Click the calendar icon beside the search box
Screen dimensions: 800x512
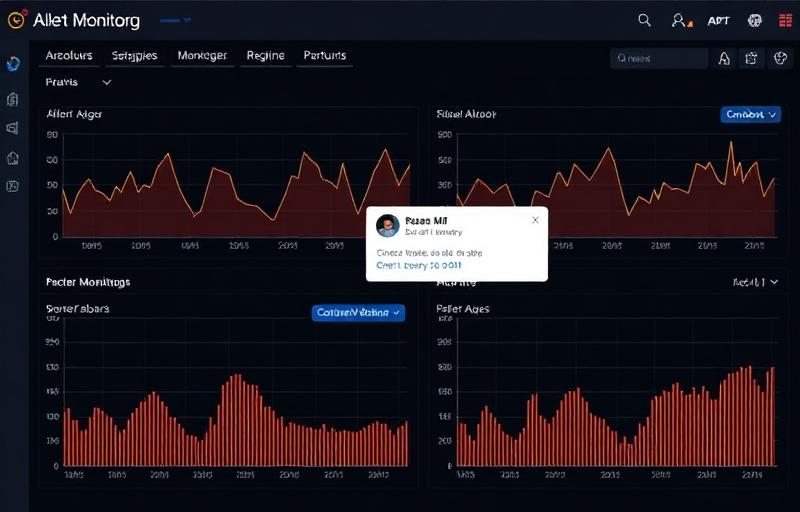point(752,59)
